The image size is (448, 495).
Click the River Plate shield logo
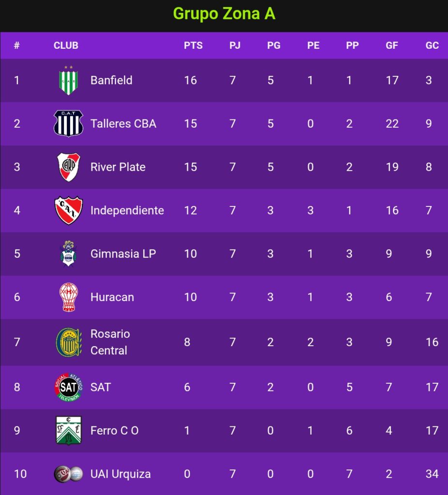point(69,167)
